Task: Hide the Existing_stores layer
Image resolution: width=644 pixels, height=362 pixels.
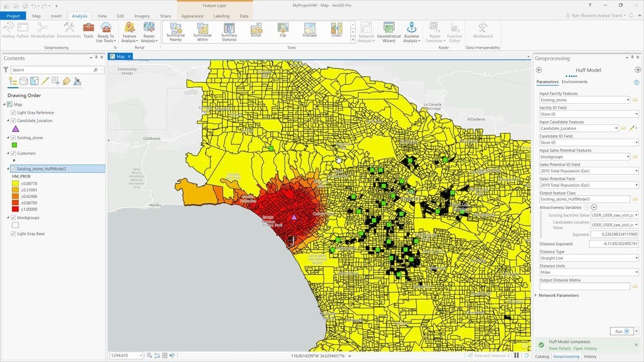Action: 13,138
